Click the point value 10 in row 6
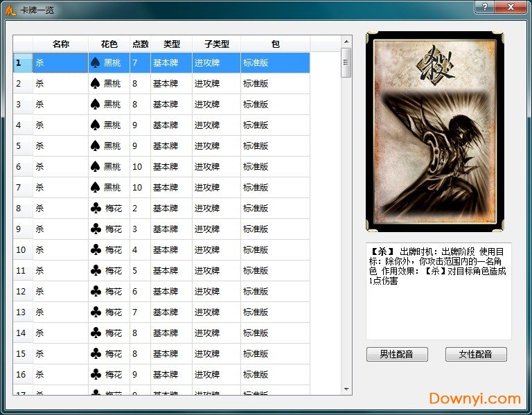Screen dimensions: 532x415 [x=137, y=166]
